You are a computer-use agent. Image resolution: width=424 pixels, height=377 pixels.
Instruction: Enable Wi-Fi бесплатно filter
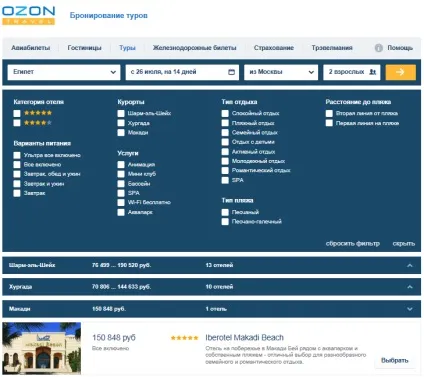pos(121,202)
